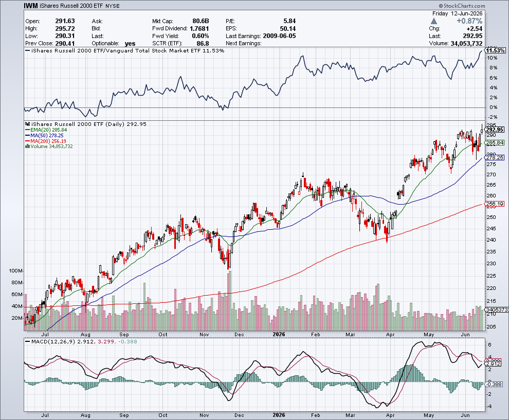Click the gray up-triangle change indicator
This screenshot has height=420, width=509.
[434, 21]
